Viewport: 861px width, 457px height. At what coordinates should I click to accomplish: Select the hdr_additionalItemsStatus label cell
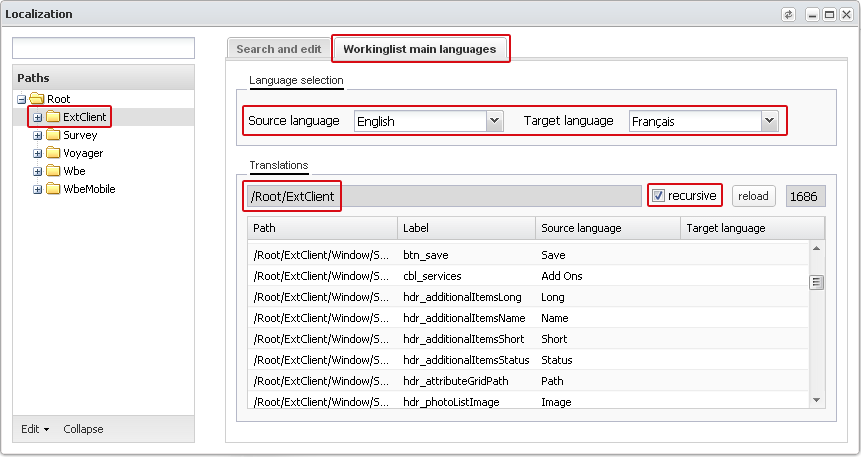466,360
